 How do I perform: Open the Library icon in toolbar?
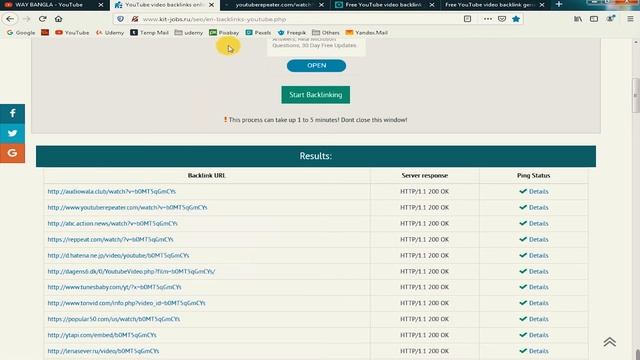pyautogui.click(x=578, y=19)
